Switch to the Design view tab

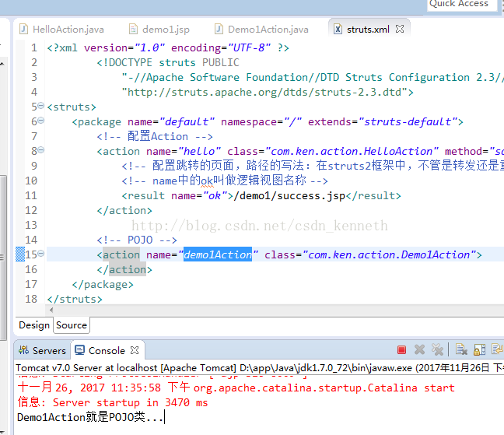[x=34, y=325]
